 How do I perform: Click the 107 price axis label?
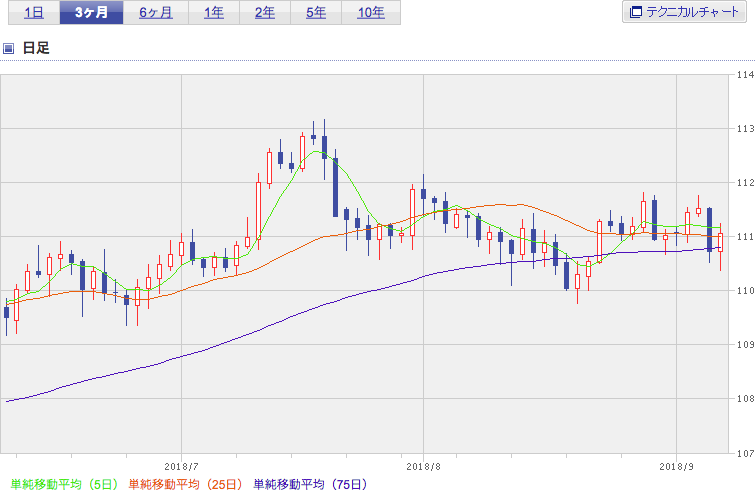(745, 453)
